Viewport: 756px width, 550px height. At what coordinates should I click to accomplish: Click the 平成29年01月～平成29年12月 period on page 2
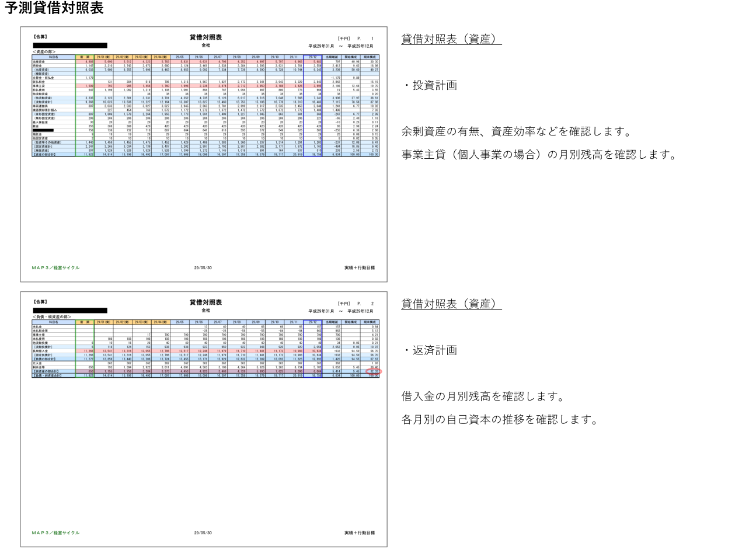(341, 311)
